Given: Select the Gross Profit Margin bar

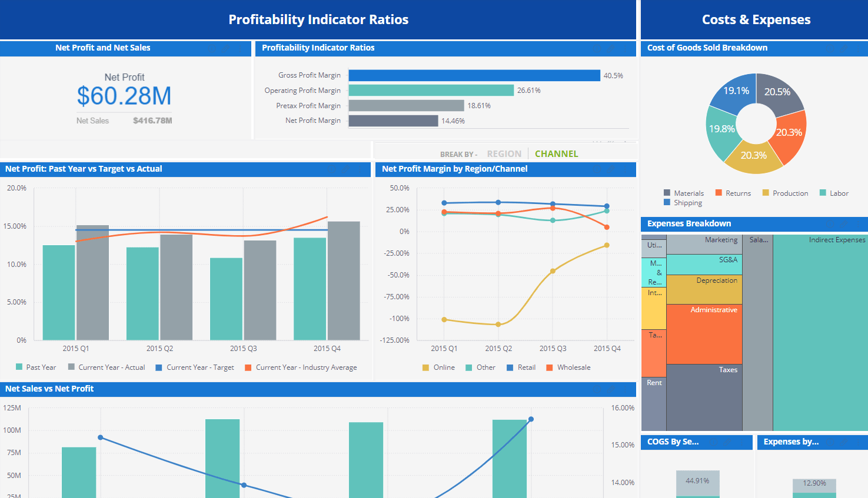Looking at the screenshot, I should pos(471,75).
